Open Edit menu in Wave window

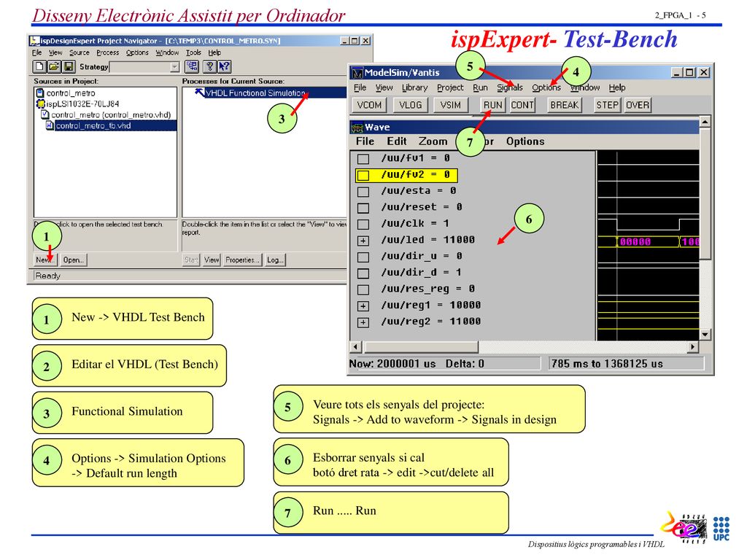396,141
